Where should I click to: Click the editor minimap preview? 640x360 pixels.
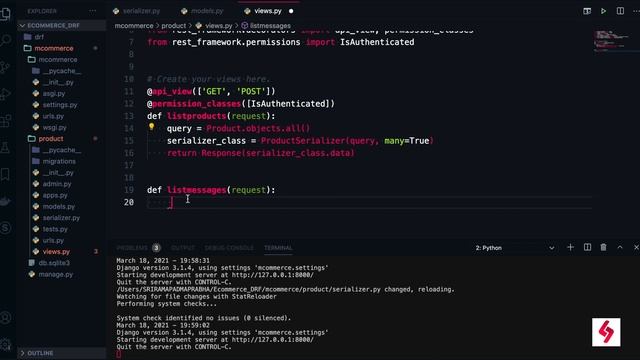(612, 40)
